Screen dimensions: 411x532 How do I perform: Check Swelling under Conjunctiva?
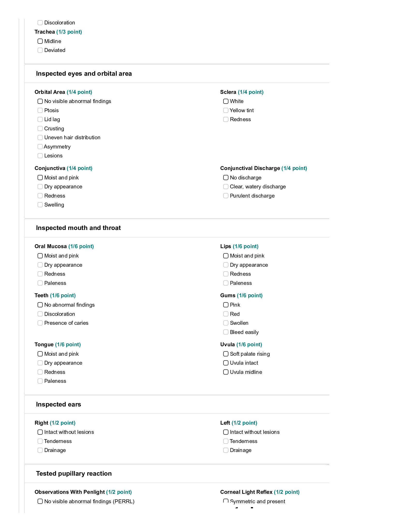[40, 205]
